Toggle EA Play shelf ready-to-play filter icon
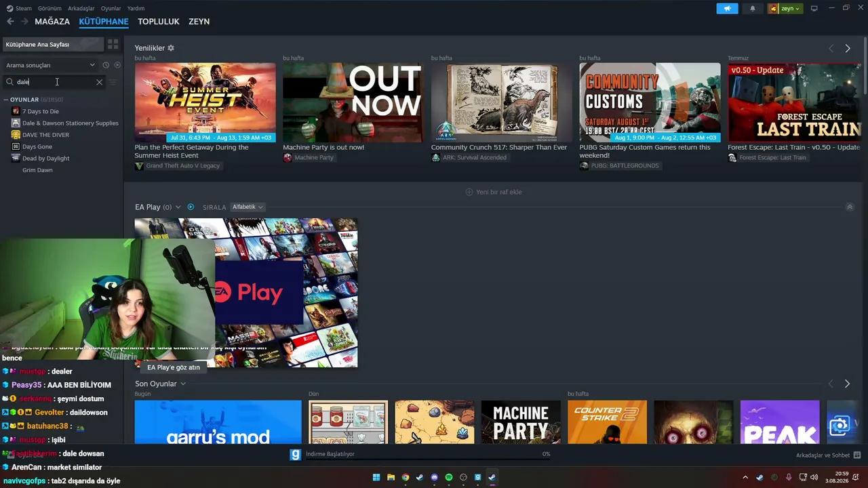 [191, 207]
